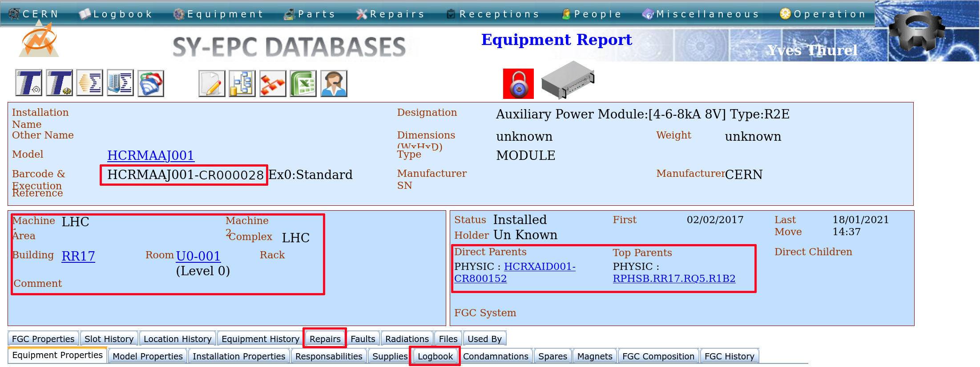Open the RSS feeds icon

tap(151, 83)
